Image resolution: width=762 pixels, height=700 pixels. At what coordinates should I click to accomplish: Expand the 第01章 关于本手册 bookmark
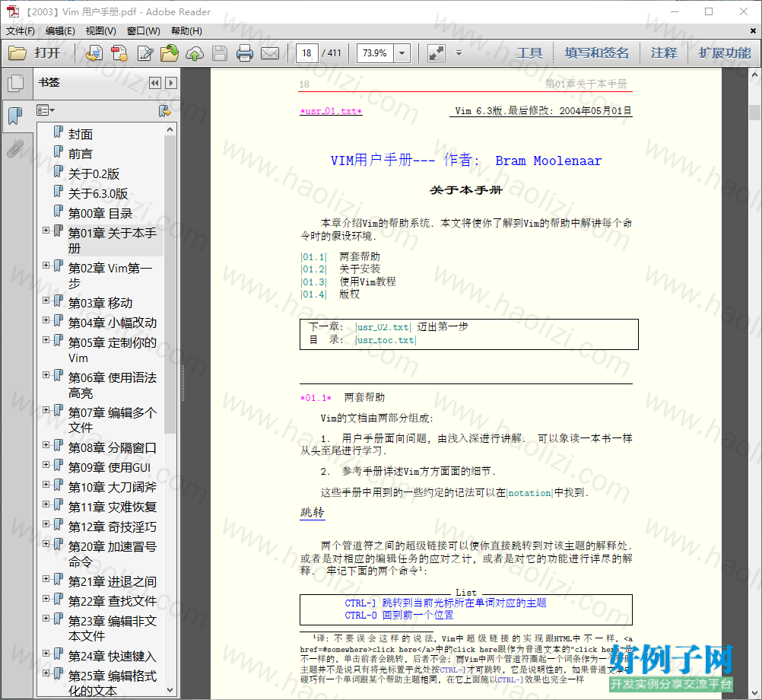[x=46, y=231]
